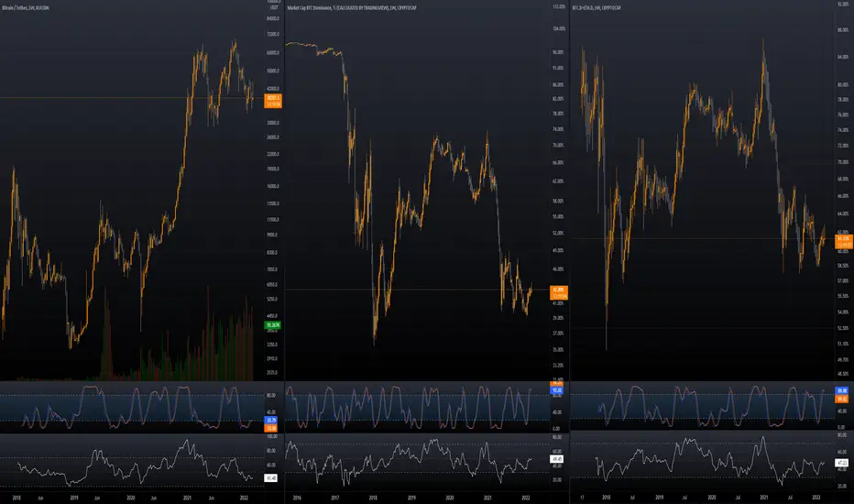The image size is (854, 504).
Task: Click 2021 on the Bitcoin chart time axis
Action: (x=187, y=498)
